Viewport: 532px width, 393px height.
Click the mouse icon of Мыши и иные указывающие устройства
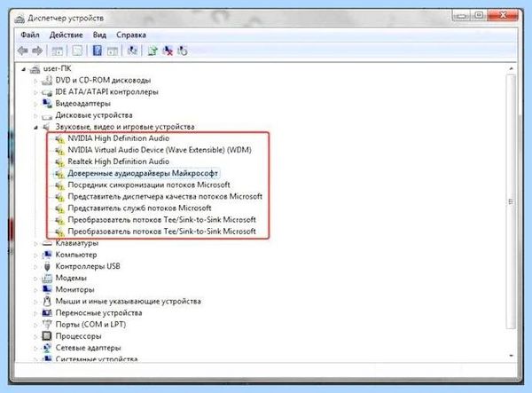coord(47,301)
